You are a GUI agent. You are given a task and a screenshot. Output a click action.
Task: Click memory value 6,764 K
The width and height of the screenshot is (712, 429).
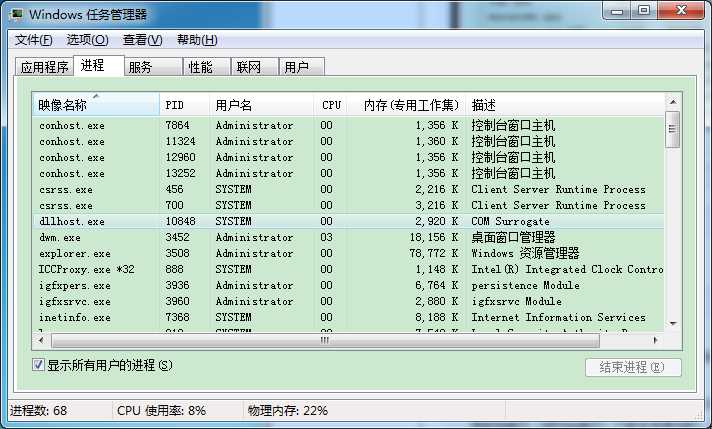[437, 285]
